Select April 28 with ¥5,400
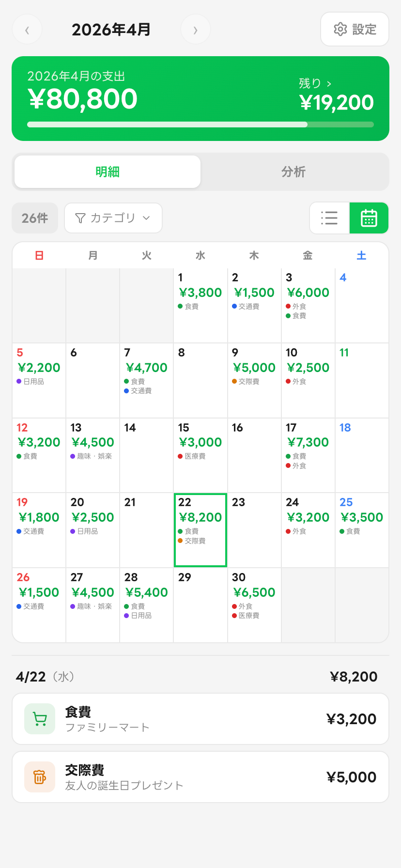Screen dimensions: 401x868 pyautogui.click(x=146, y=605)
